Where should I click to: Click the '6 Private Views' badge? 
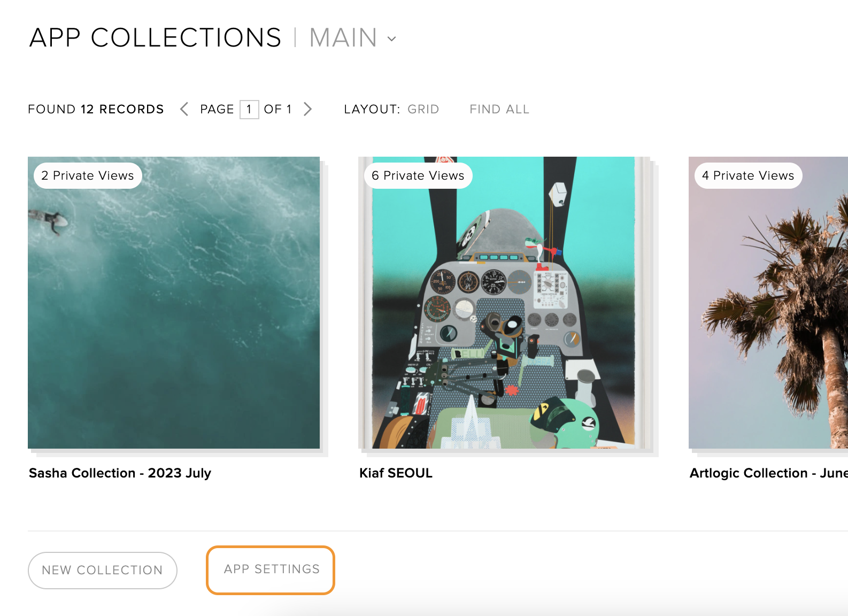418,175
